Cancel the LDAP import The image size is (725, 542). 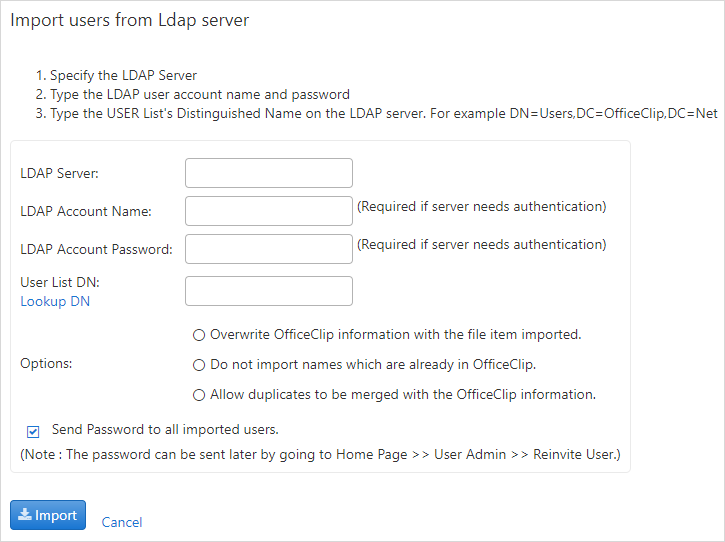(x=122, y=522)
